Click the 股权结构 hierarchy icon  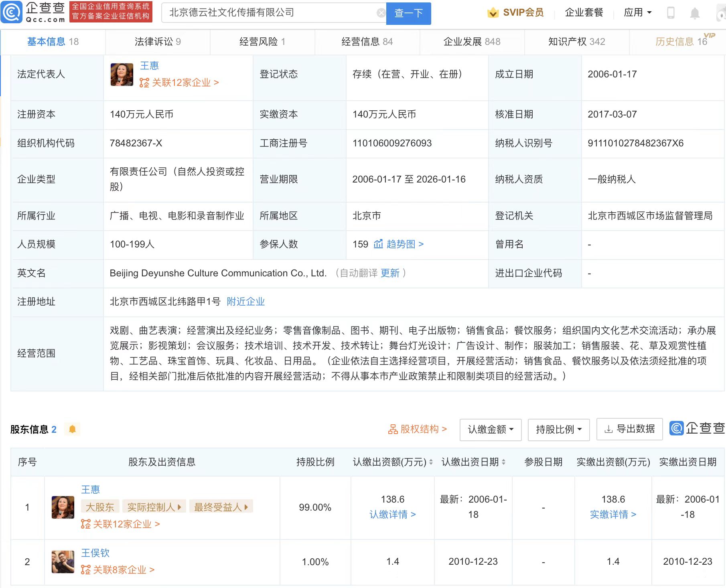click(393, 430)
